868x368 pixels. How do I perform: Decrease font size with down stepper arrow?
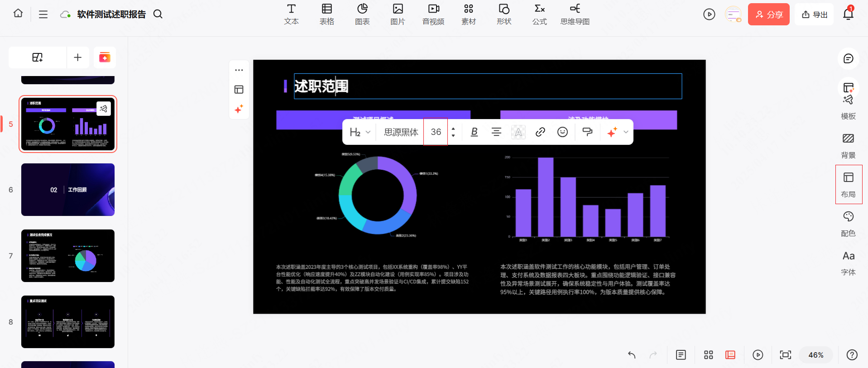(453, 136)
